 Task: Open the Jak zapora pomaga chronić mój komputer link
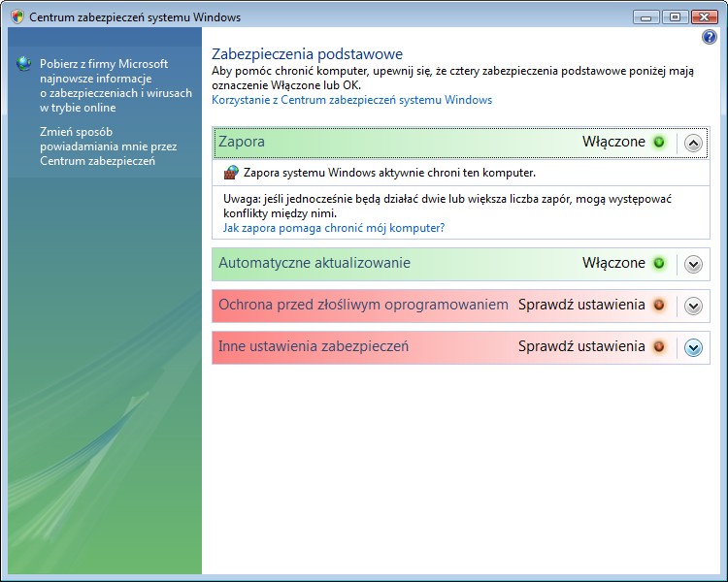(334, 228)
